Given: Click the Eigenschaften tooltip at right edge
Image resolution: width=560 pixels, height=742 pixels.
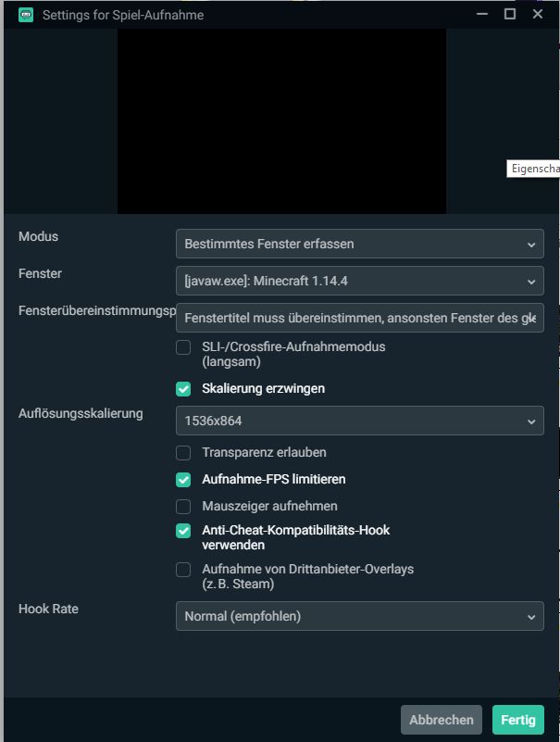Looking at the screenshot, I should [535, 169].
